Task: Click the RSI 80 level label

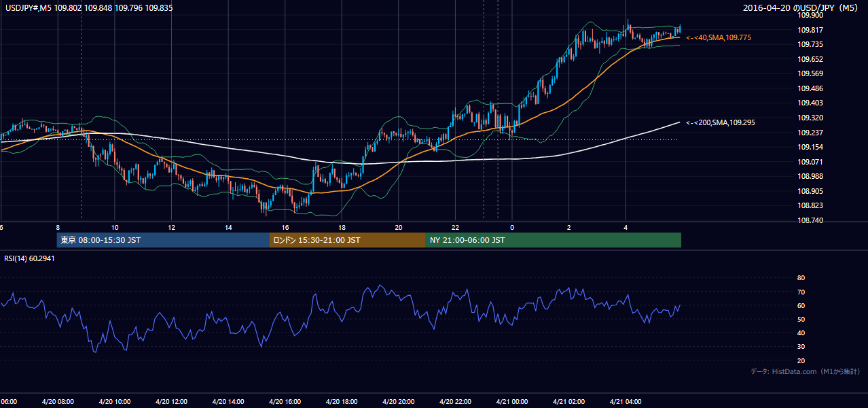Action: point(801,278)
